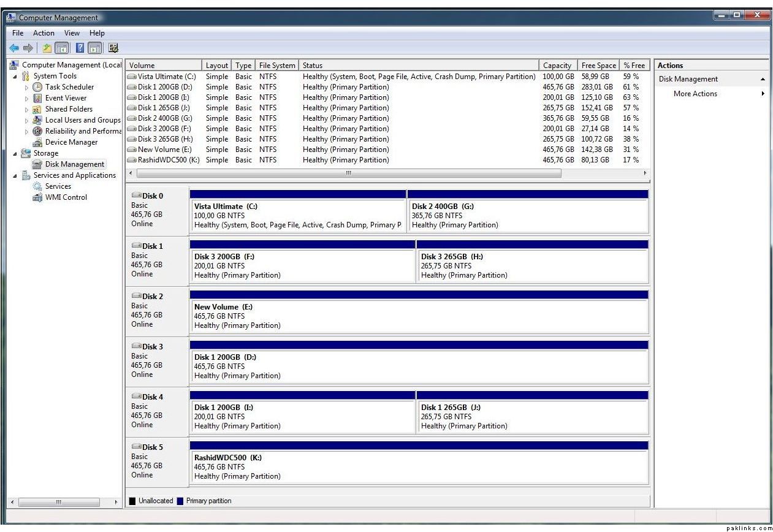
Task: Open the Action menu
Action: [44, 33]
